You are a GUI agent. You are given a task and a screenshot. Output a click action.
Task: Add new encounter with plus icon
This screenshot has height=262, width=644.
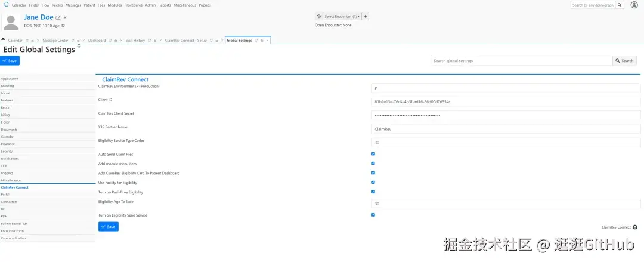[x=366, y=17]
